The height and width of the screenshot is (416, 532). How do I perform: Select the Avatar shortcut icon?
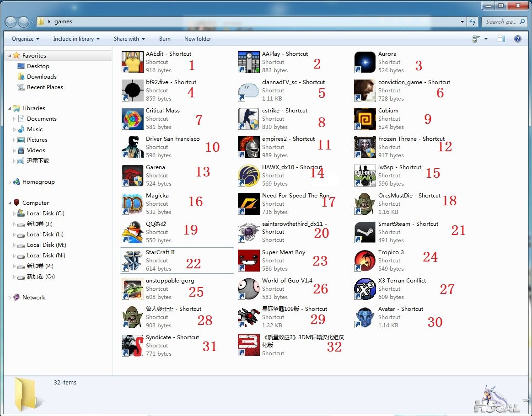pos(365,317)
